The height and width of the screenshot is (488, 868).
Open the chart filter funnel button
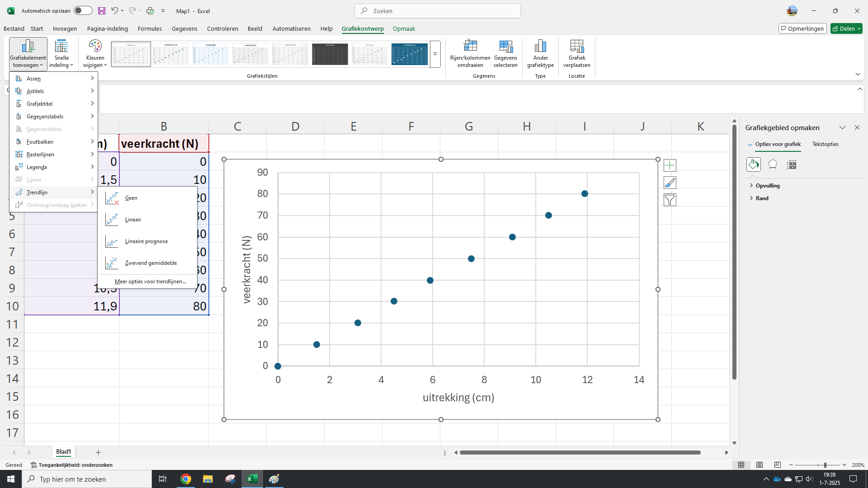[x=670, y=200]
